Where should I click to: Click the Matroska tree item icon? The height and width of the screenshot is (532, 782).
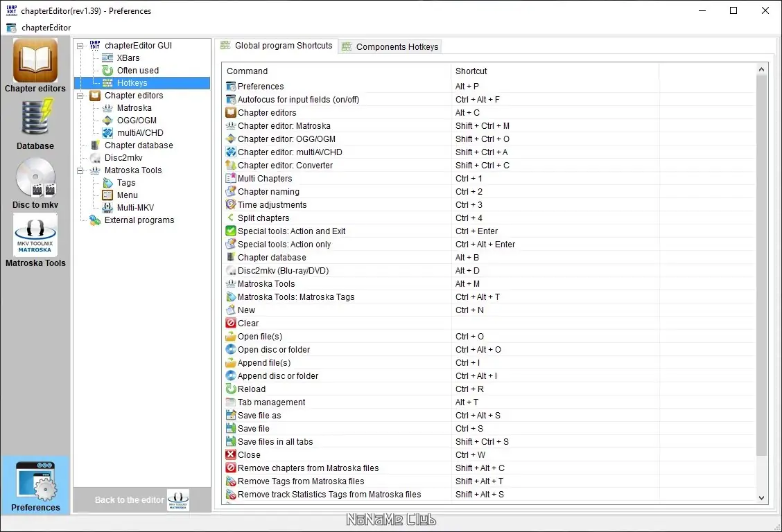point(107,107)
